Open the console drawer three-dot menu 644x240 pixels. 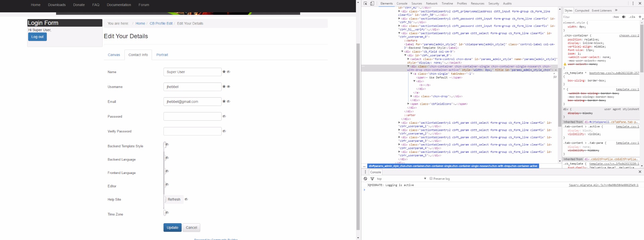point(365,172)
